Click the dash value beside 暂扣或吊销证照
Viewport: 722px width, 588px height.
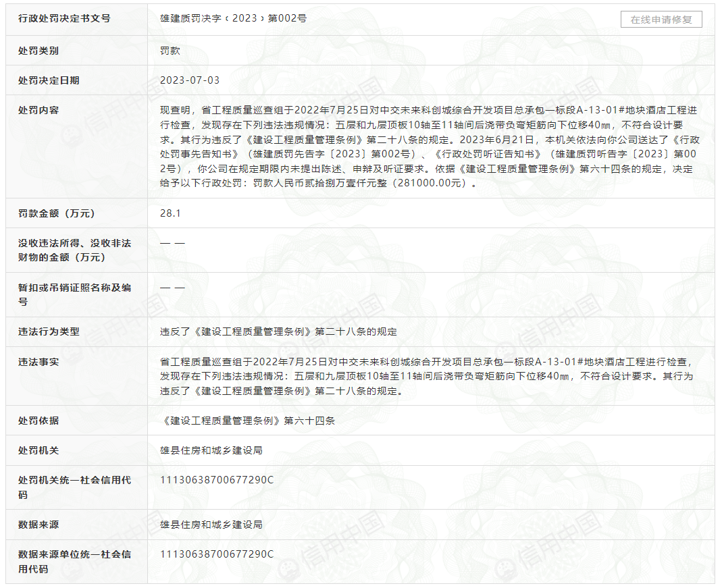[x=172, y=288]
